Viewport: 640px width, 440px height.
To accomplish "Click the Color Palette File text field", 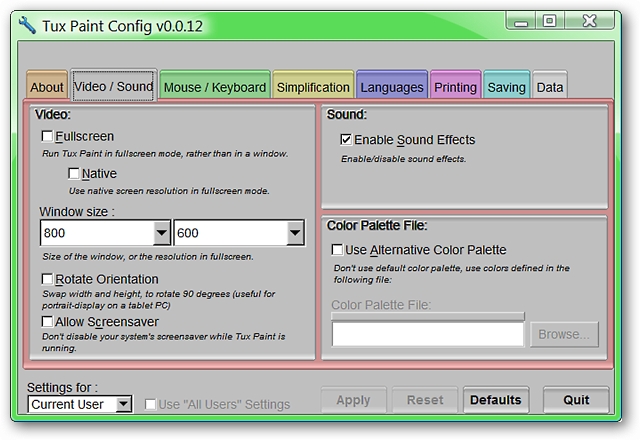I will pyautogui.click(x=428, y=334).
